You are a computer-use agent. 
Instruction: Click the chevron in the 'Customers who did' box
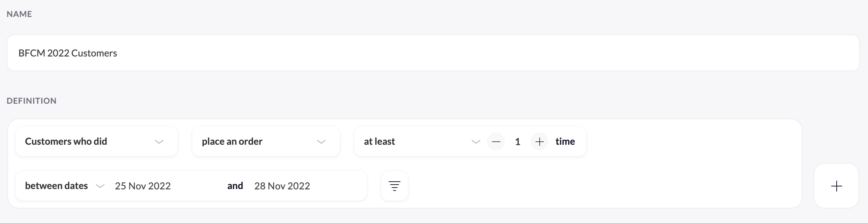click(x=159, y=142)
